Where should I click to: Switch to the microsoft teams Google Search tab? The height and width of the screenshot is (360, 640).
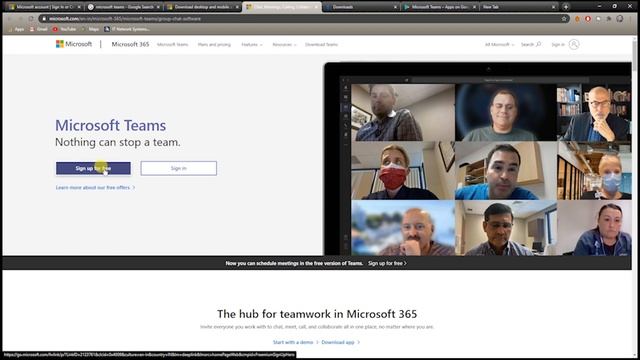pos(123,7)
